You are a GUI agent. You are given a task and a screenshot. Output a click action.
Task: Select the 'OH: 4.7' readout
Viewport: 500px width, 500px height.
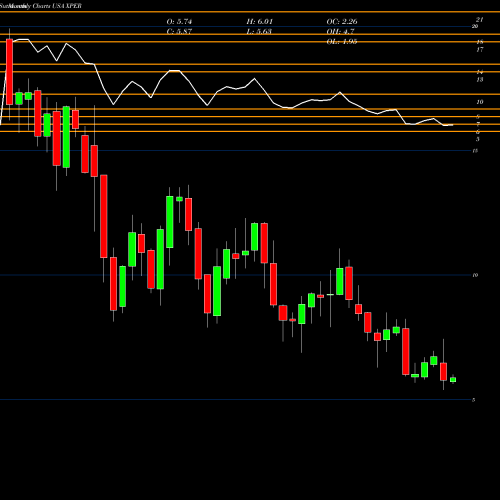coord(340,32)
